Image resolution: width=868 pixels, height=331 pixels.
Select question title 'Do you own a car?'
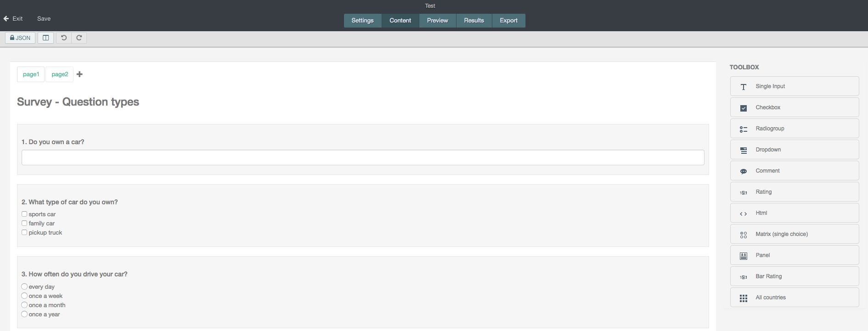tap(53, 142)
